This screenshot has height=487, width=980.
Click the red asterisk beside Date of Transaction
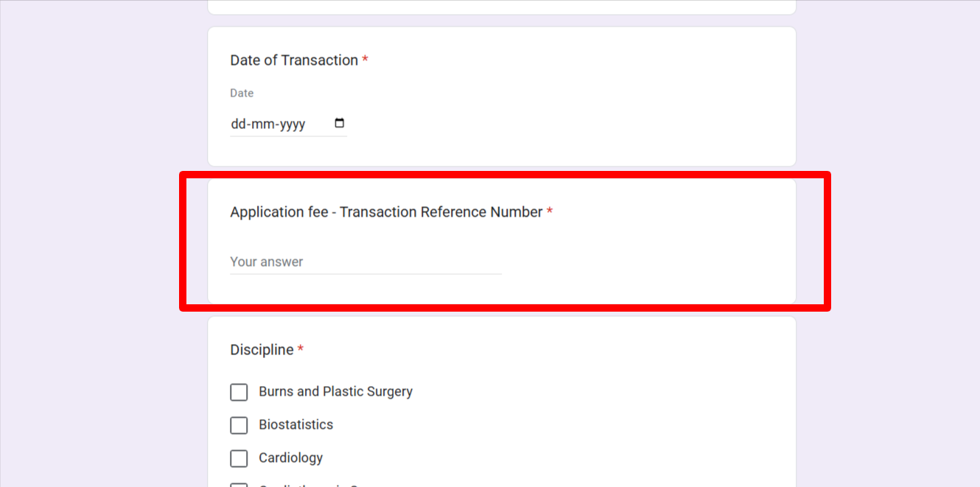(x=365, y=60)
